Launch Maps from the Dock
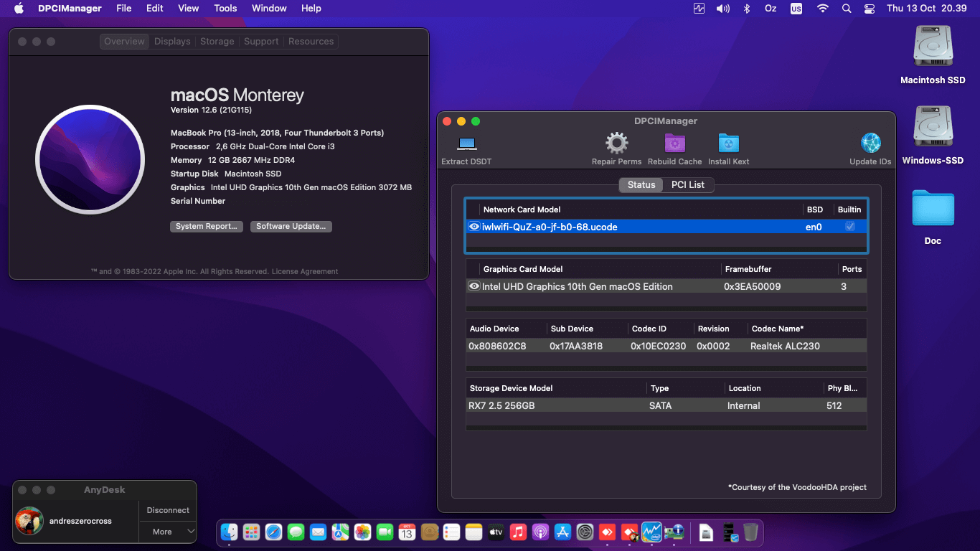 click(x=340, y=532)
